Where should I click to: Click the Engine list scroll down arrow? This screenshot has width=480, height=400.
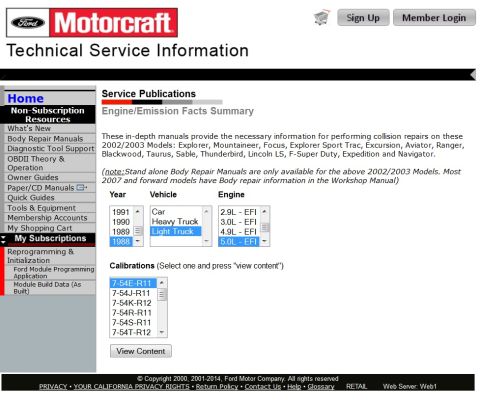[x=265, y=241]
